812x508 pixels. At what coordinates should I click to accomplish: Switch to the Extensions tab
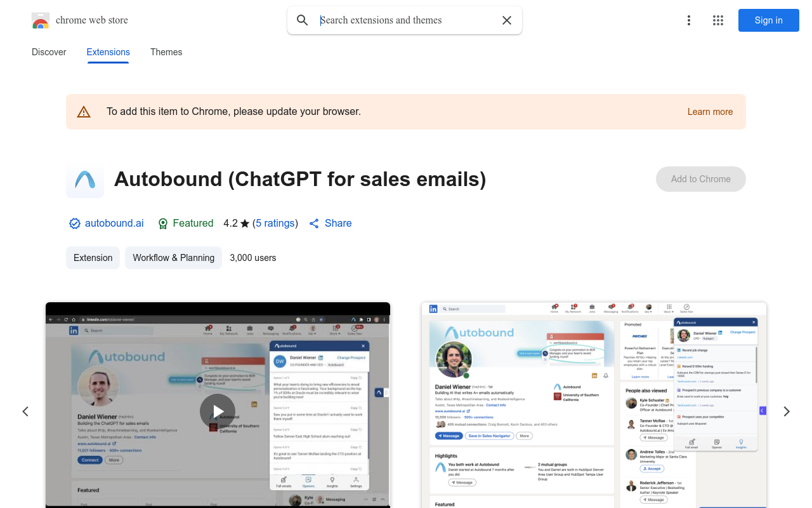[x=108, y=52]
